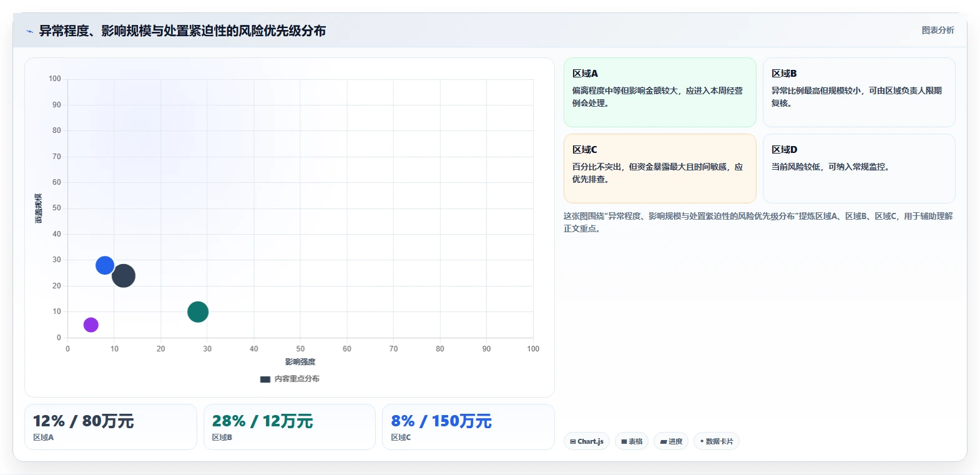
Task: Select the 28% / 12万元 stat card
Action: point(290,427)
